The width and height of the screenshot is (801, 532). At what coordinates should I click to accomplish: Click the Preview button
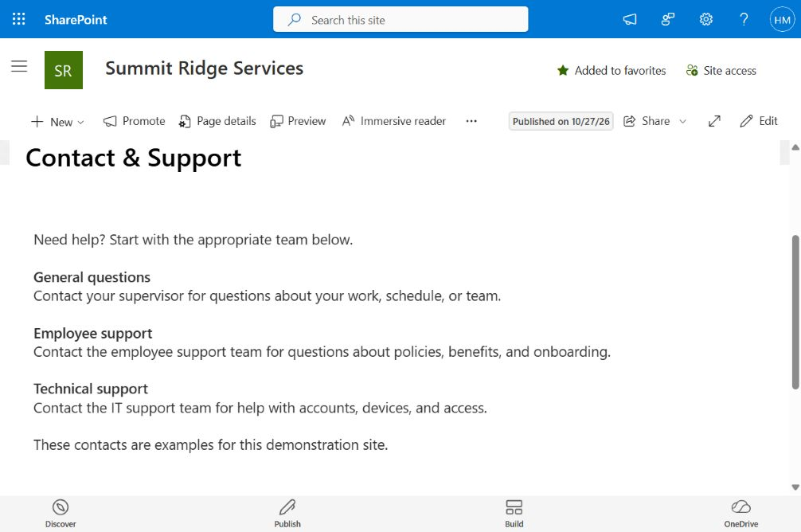(298, 121)
